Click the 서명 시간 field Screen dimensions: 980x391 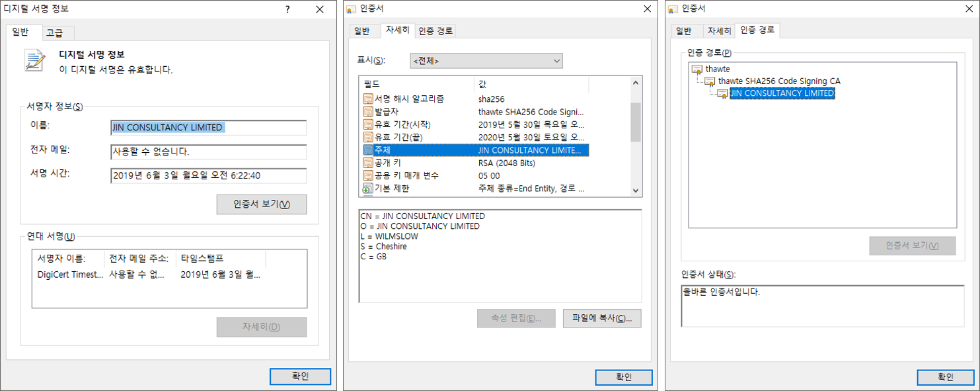pos(209,176)
